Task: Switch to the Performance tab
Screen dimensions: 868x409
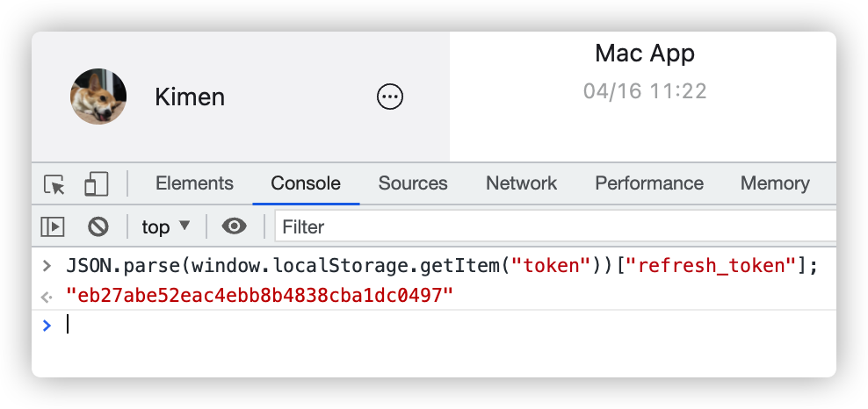Action: 649,183
